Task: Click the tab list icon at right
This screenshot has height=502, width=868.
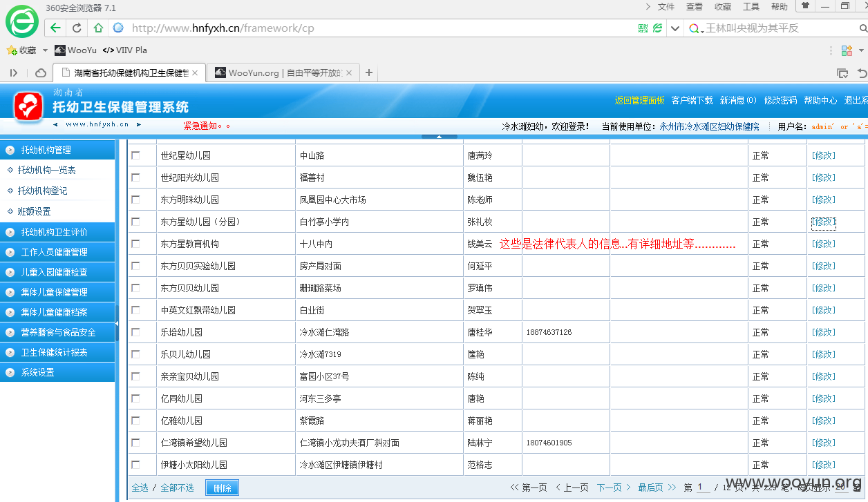Action: tap(842, 73)
